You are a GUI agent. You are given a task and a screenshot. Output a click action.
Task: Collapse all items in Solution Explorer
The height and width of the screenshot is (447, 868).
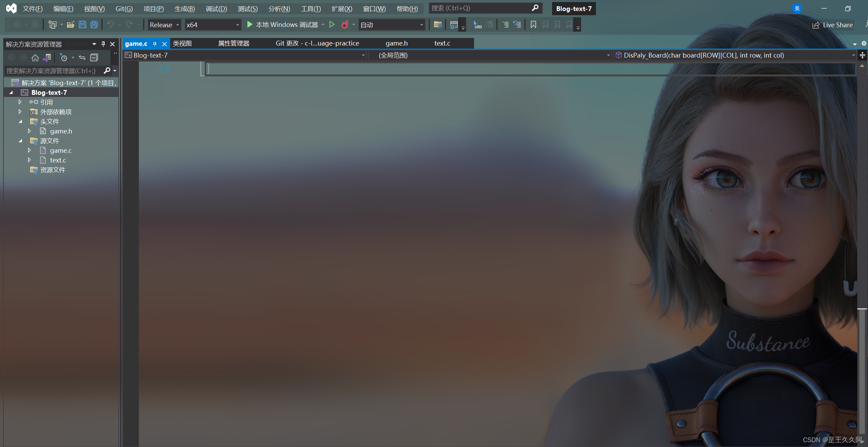(x=94, y=58)
